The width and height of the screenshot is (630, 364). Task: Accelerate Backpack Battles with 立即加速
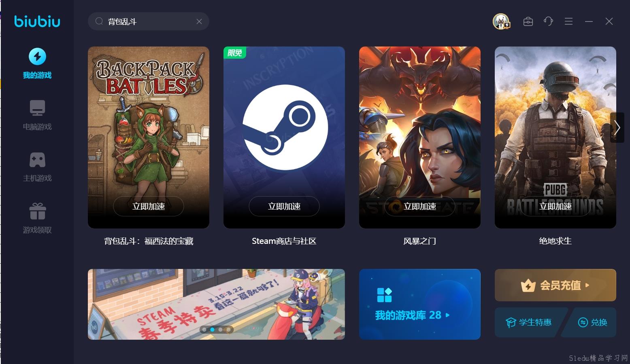click(x=149, y=206)
